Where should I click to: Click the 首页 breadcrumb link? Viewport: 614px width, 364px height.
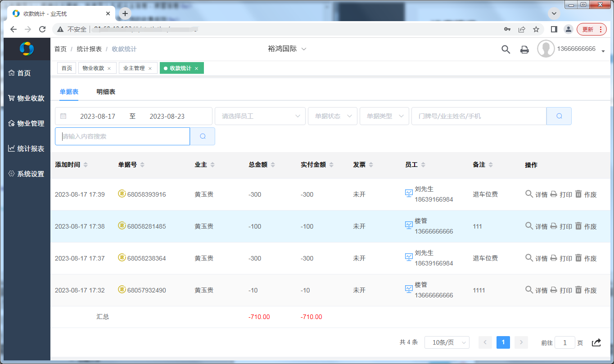(x=60, y=49)
